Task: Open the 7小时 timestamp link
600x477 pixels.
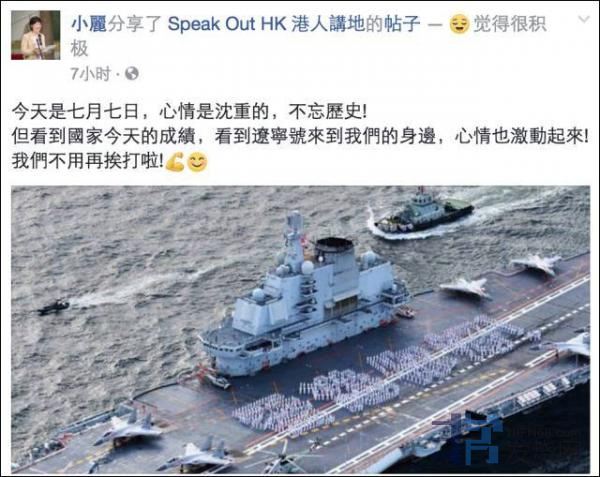Action: 91,73
